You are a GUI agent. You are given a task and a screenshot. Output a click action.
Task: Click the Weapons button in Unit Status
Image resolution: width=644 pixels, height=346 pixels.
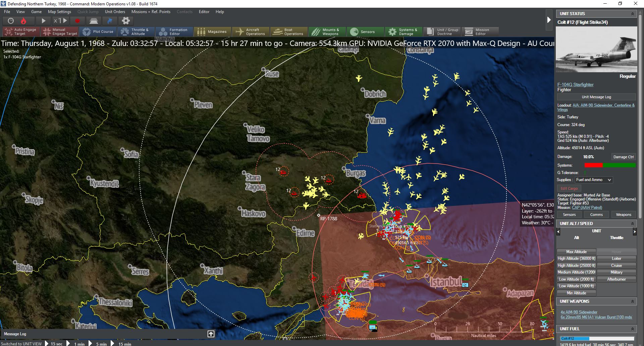point(624,215)
